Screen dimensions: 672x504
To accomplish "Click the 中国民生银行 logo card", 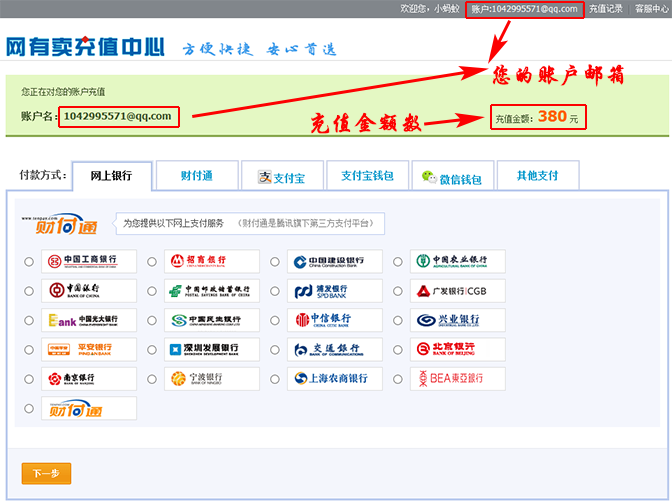I will tap(212, 320).
